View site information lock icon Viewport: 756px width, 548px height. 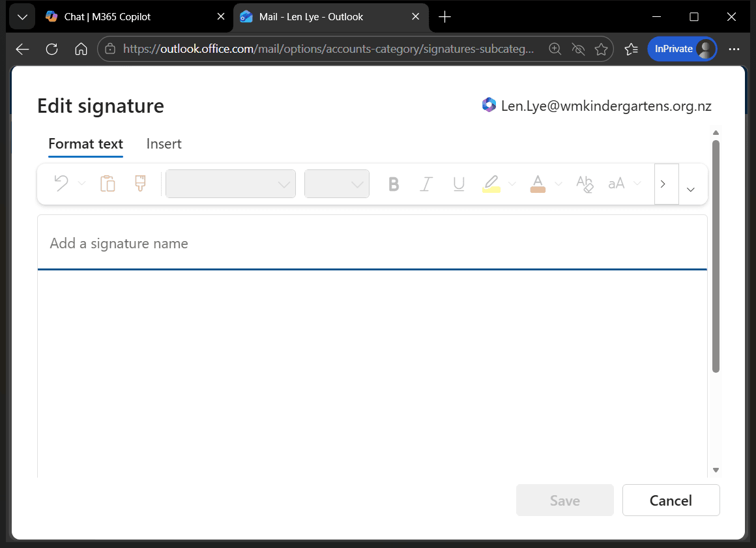[110, 49]
